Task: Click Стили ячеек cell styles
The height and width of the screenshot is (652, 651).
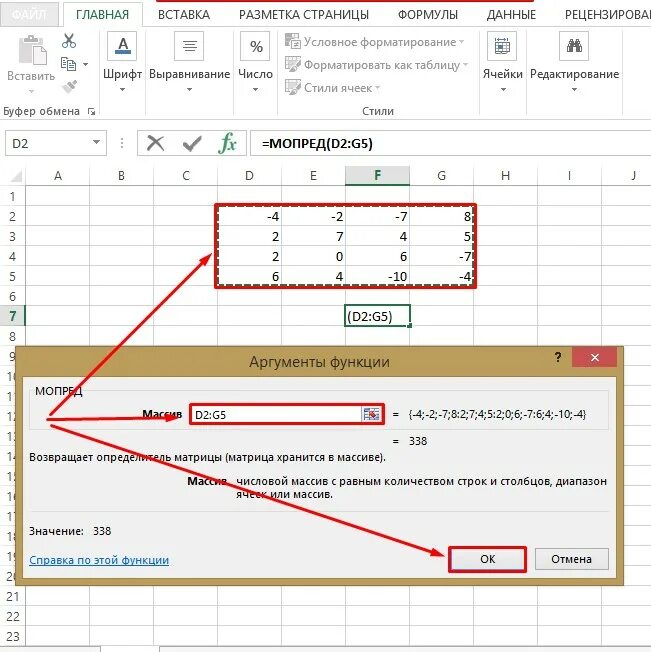Action: point(333,88)
